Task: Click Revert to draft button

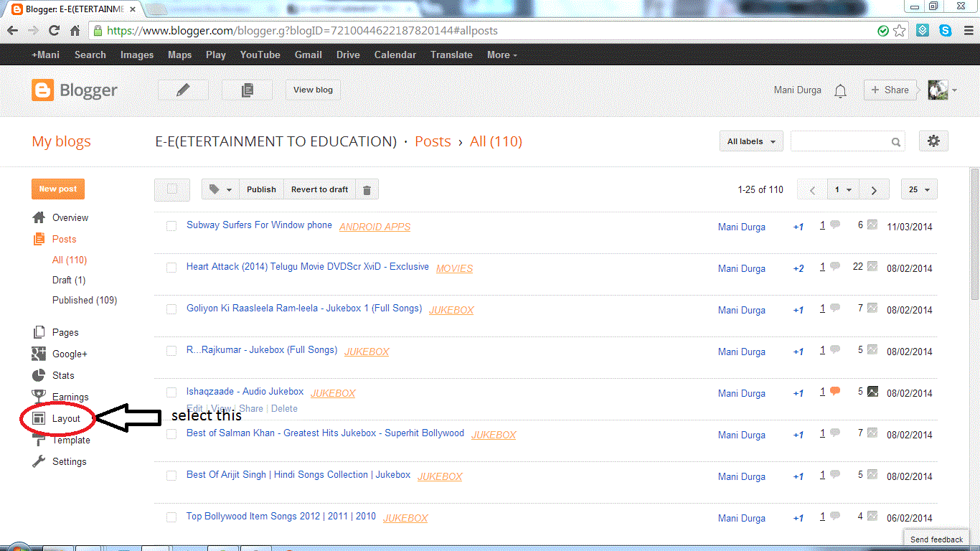Action: pos(319,189)
